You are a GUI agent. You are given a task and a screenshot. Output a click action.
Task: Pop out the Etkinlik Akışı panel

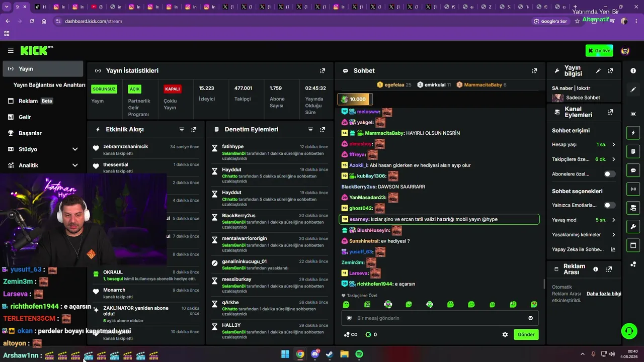(x=194, y=129)
